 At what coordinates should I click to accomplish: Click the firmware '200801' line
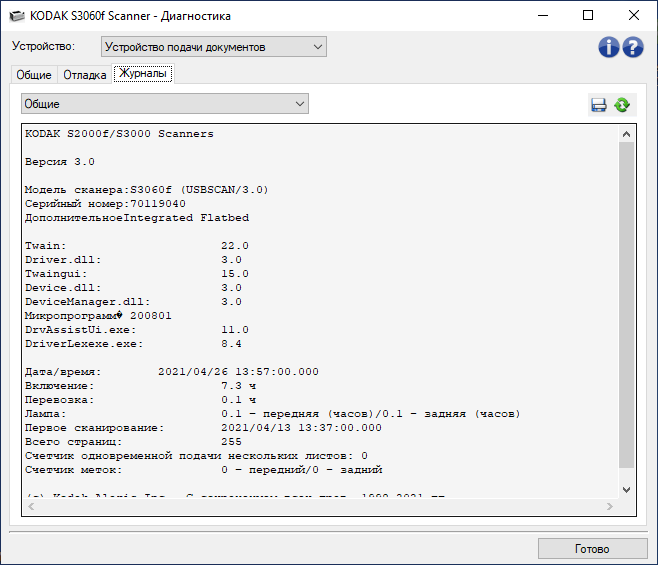coord(98,316)
